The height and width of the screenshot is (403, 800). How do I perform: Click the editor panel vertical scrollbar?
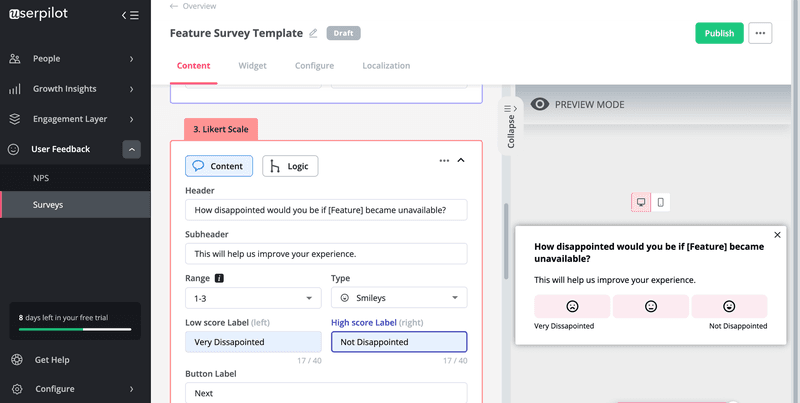point(506,241)
